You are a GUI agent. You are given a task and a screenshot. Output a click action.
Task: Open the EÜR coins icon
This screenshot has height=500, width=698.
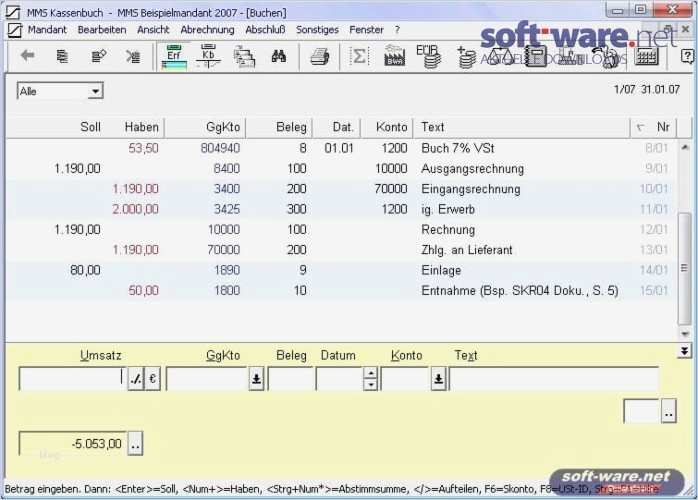tap(428, 56)
